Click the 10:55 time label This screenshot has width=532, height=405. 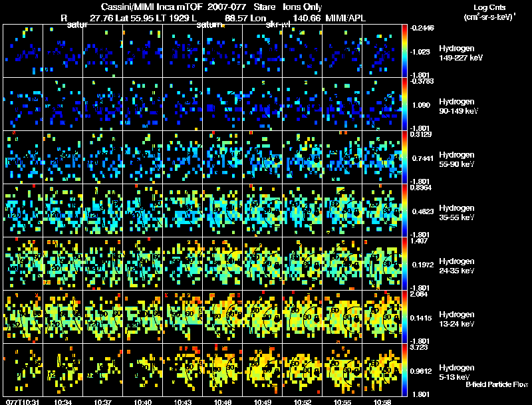[342, 402]
